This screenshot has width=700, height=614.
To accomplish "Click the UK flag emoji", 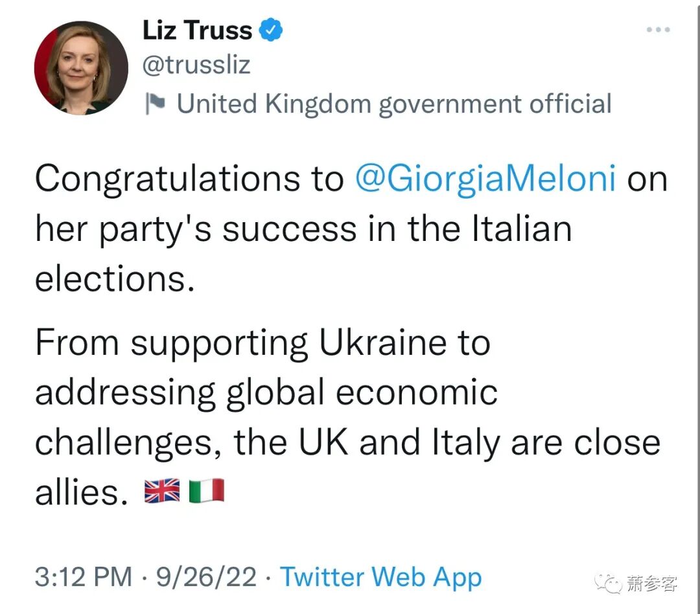I will point(162,492).
